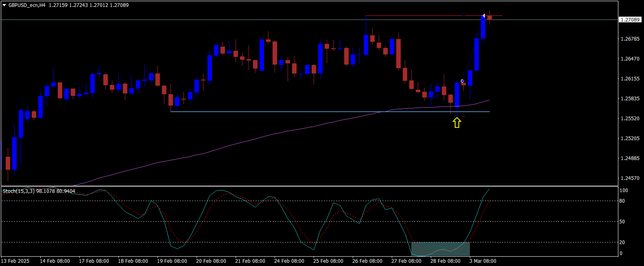Click the GBPUSD_ecn,H4 chart title text
This screenshot has height=266, width=644.
coord(27,5)
